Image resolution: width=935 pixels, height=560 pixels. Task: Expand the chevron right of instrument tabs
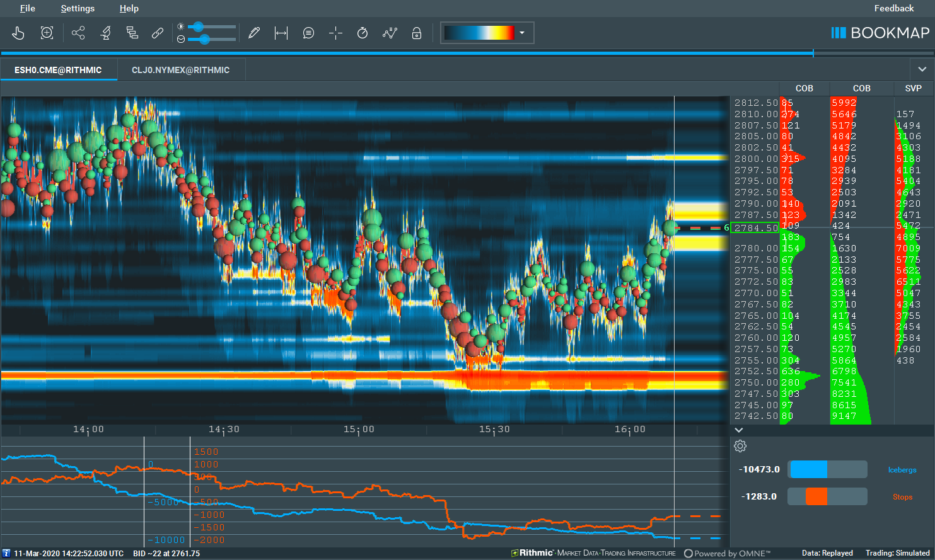point(922,69)
